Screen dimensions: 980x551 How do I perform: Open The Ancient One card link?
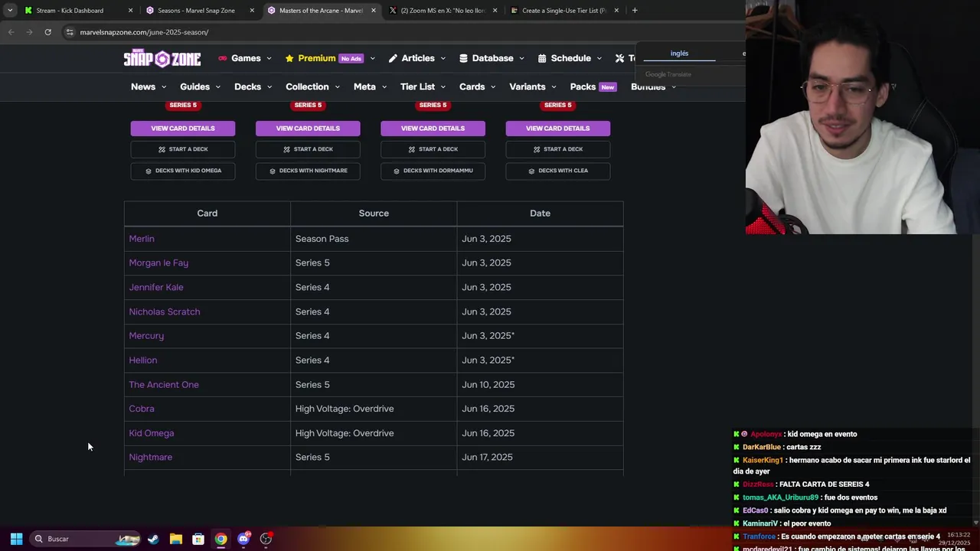point(164,384)
